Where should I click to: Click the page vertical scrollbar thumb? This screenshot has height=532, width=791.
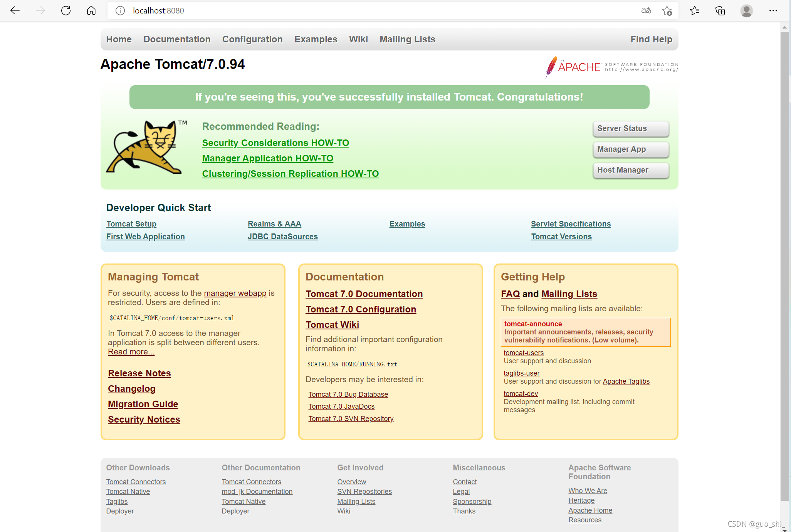pos(784,266)
